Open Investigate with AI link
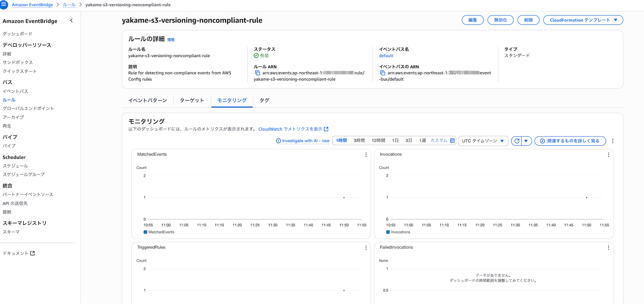 coord(306,141)
